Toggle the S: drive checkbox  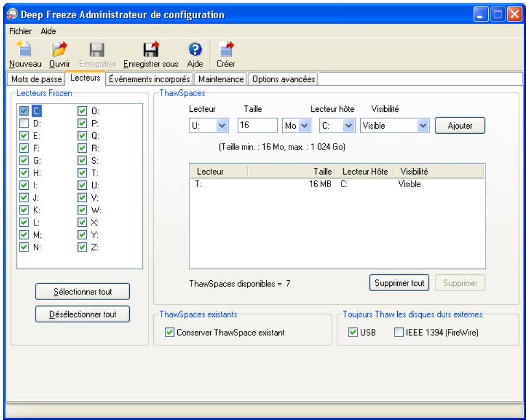pos(82,160)
